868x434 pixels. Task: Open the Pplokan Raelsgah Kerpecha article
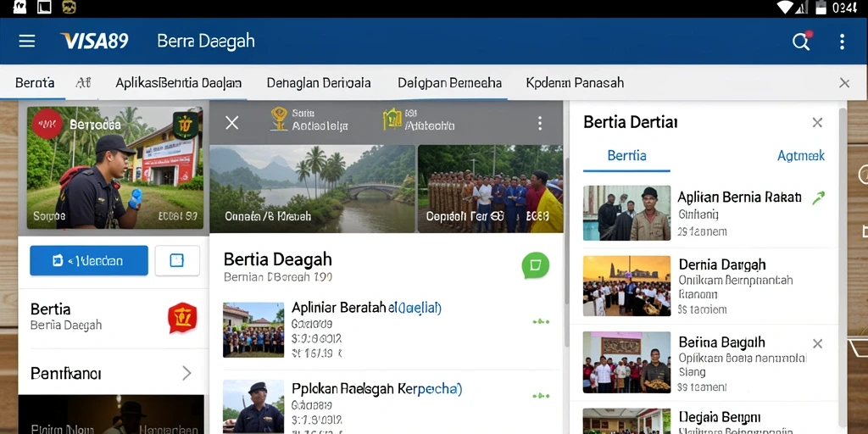tap(377, 388)
